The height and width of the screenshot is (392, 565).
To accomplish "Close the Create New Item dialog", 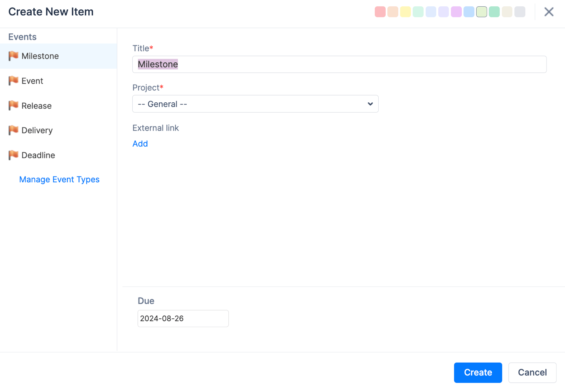I will tap(549, 12).
